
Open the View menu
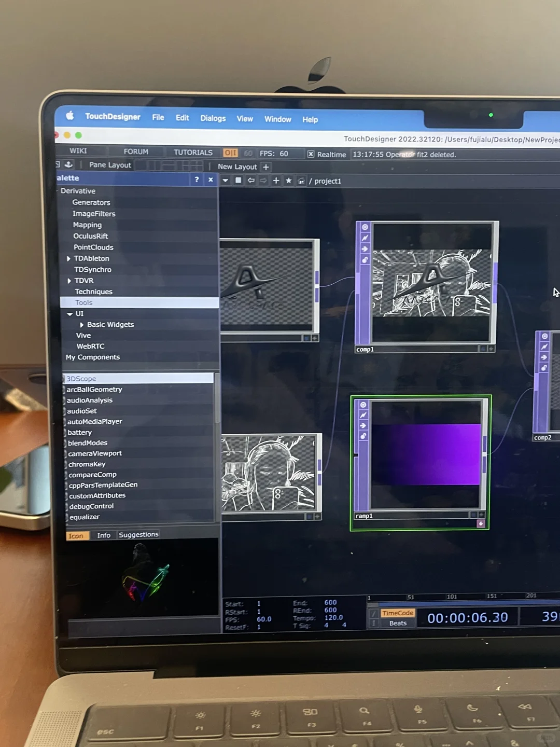245,119
